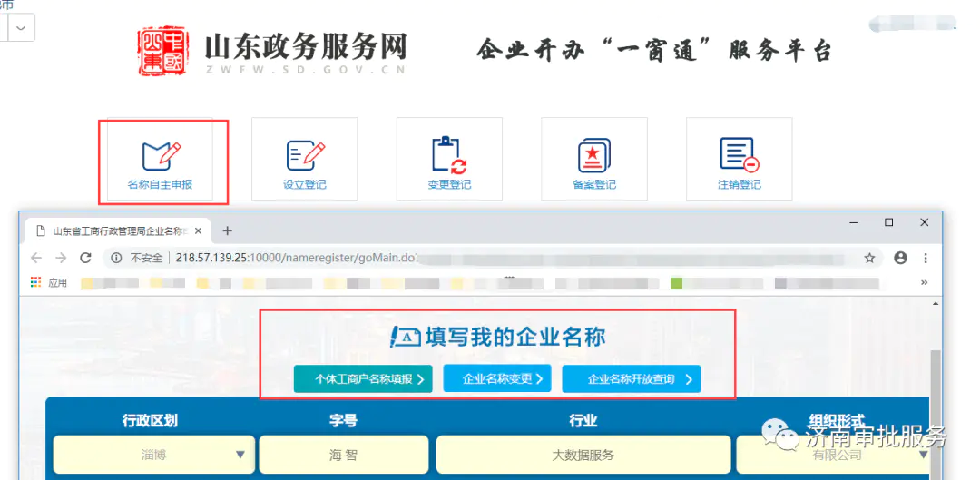
Task: Open the browser three-dot menu
Action: pos(926,258)
